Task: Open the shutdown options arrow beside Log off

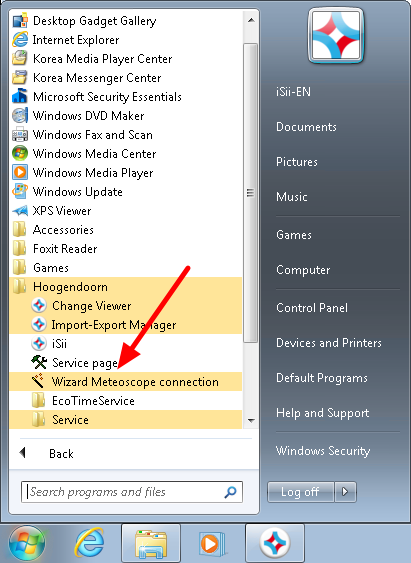Action: click(x=345, y=492)
